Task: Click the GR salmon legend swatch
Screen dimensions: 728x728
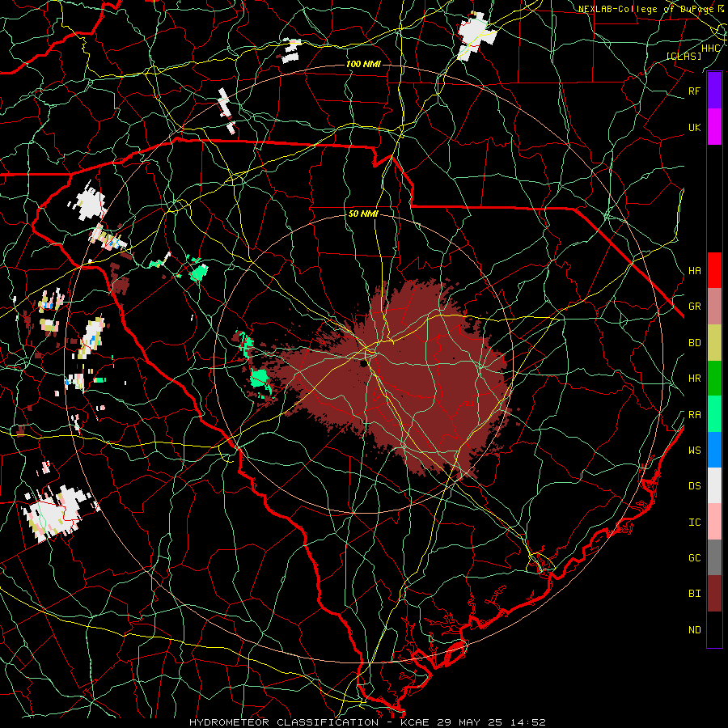Action: pos(714,307)
